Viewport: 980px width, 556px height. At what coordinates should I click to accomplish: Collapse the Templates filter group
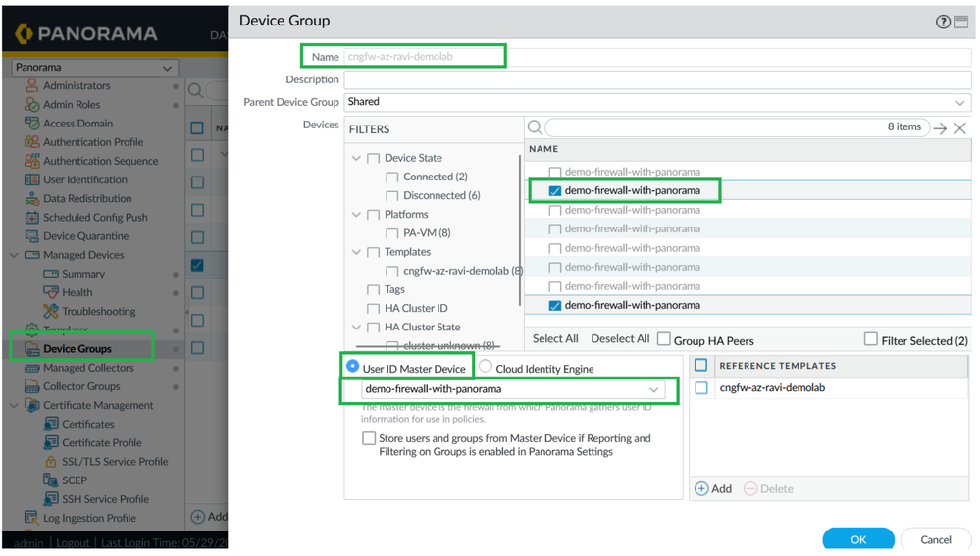(x=356, y=252)
